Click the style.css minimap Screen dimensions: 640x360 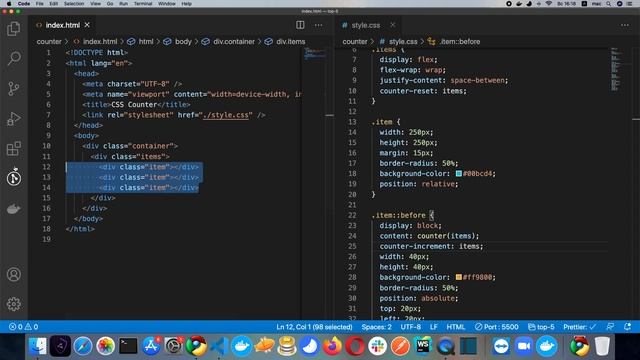pos(616,69)
